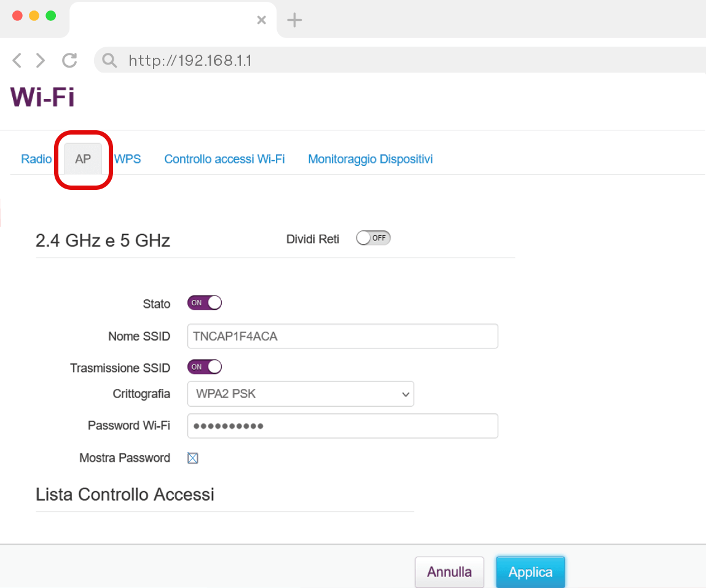Check the Mostra Password checkbox
706x588 pixels.
193,458
